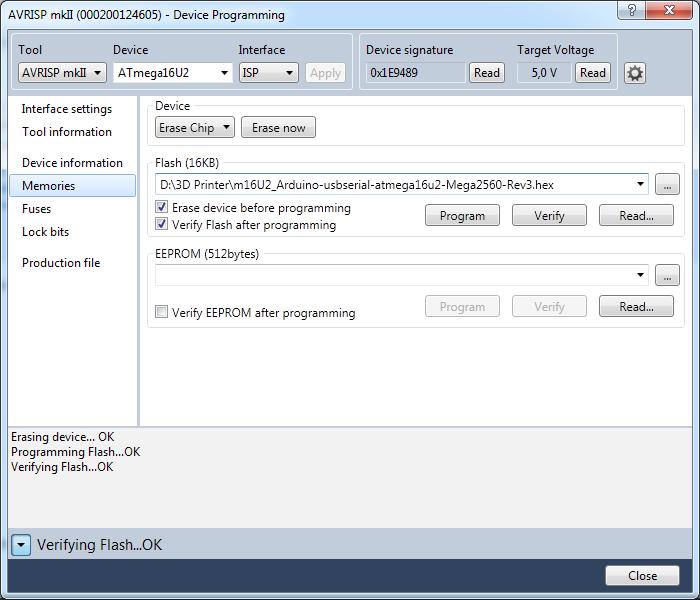Open the gear settings icon
The image size is (700, 600).
pyautogui.click(x=634, y=73)
